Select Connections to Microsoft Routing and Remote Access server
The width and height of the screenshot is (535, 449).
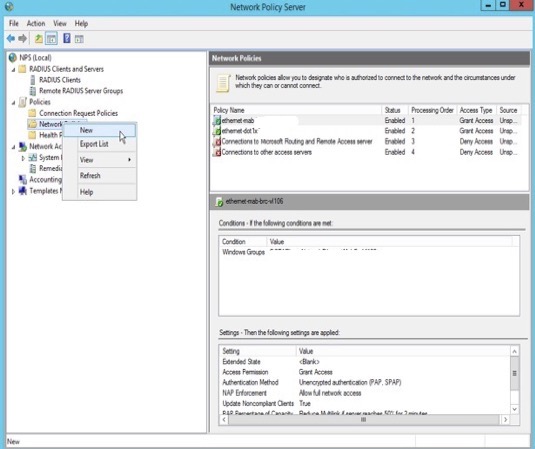coord(365,142)
